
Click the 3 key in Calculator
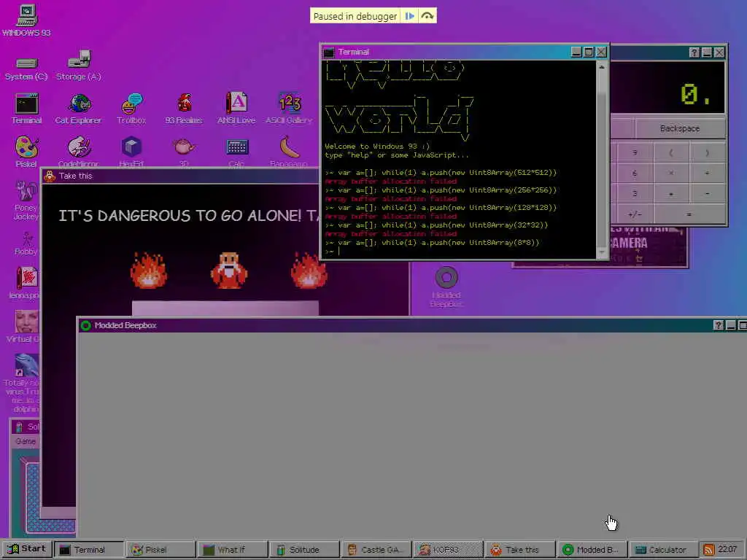point(634,194)
